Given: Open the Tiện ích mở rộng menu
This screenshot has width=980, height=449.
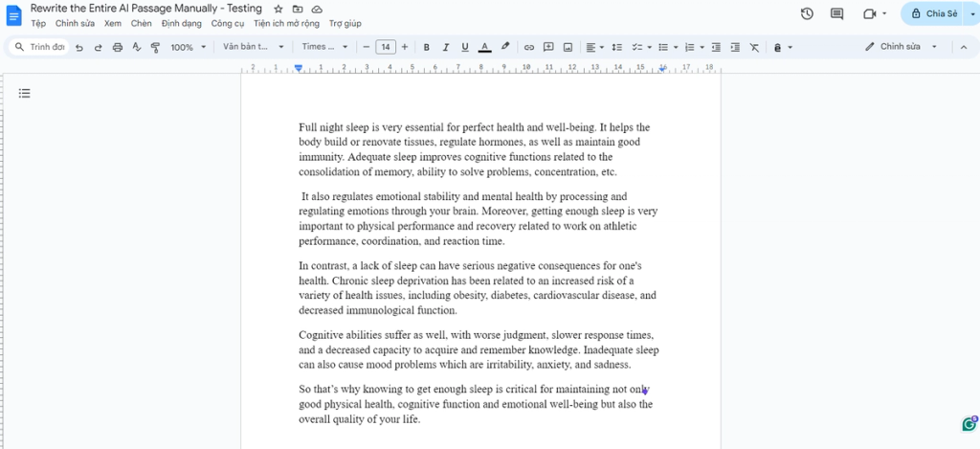Looking at the screenshot, I should point(286,24).
